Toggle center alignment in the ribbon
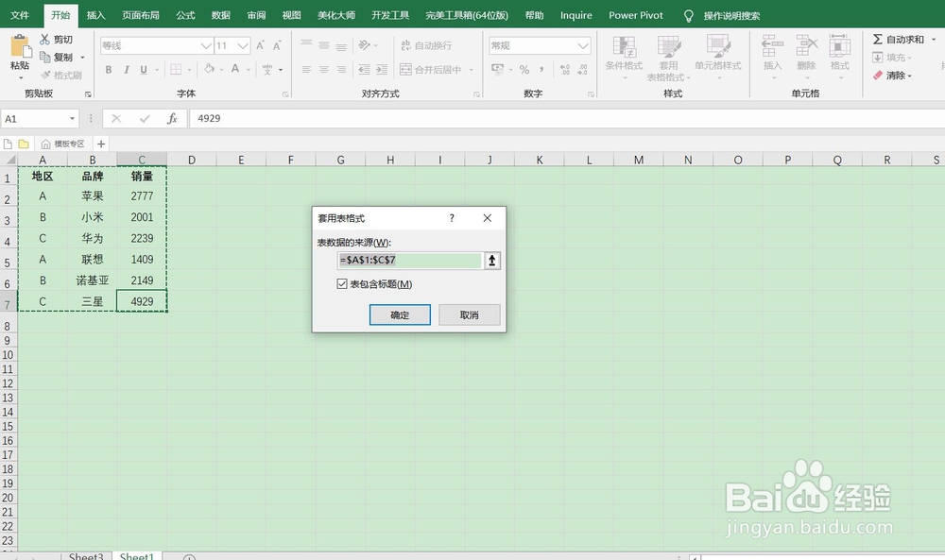 (x=324, y=69)
